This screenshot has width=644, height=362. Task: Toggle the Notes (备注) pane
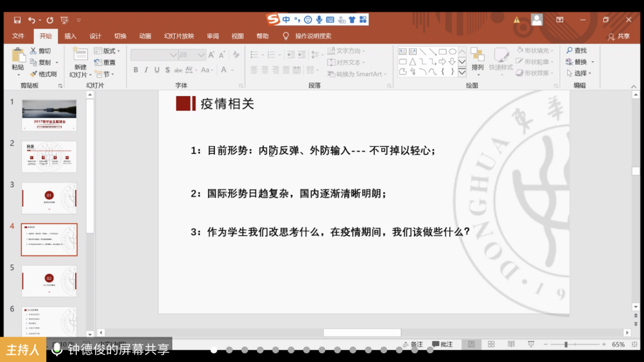(413, 344)
